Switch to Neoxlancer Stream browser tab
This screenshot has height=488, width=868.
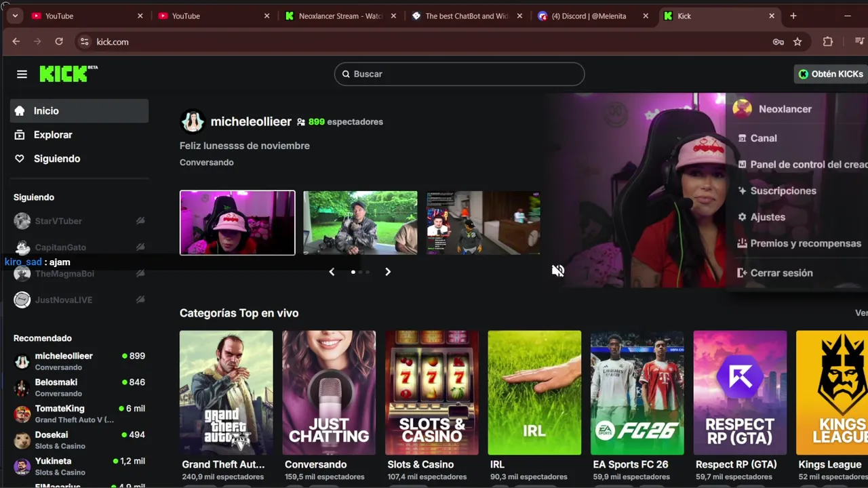[340, 16]
